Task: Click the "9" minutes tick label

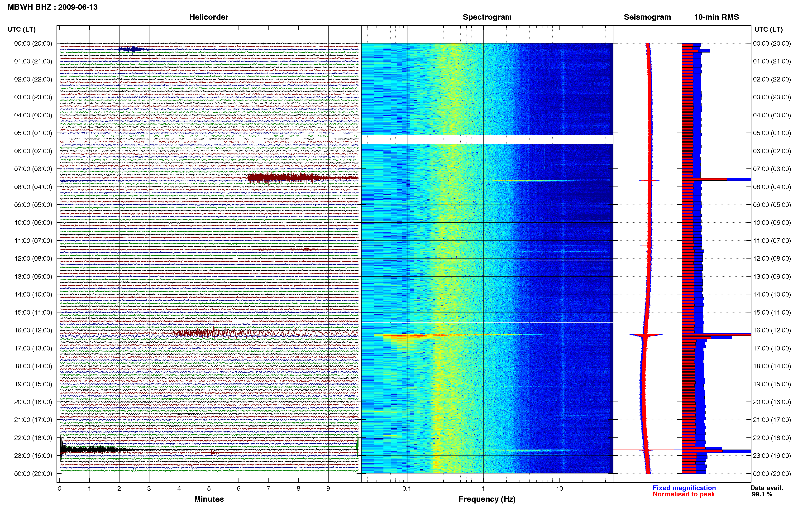Action: coord(328,489)
